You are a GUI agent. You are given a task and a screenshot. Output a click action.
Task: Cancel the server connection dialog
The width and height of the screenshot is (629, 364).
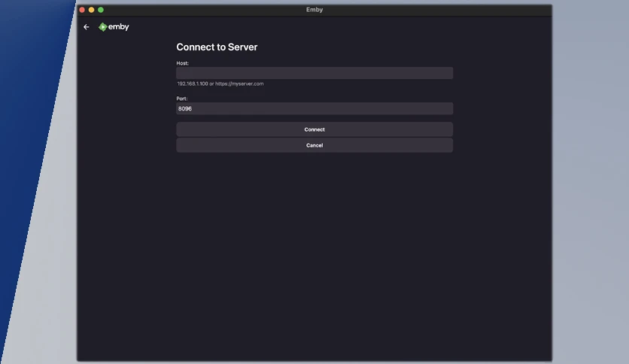pyautogui.click(x=314, y=145)
